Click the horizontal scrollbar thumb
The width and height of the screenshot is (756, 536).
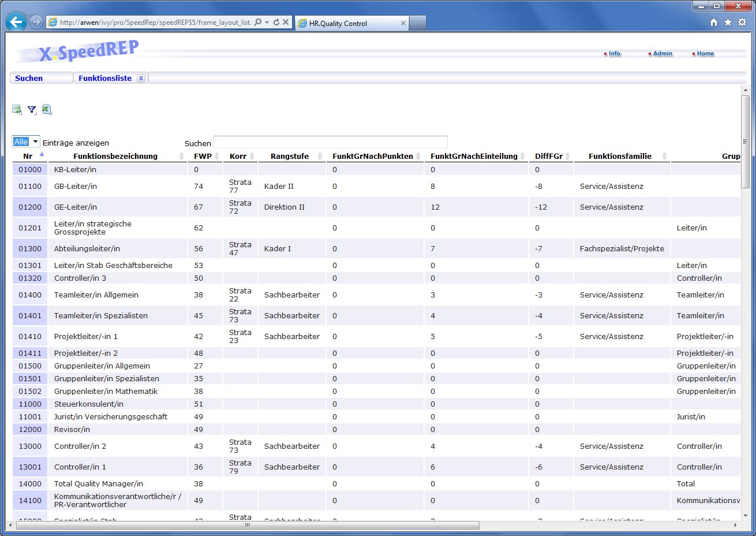point(247,525)
